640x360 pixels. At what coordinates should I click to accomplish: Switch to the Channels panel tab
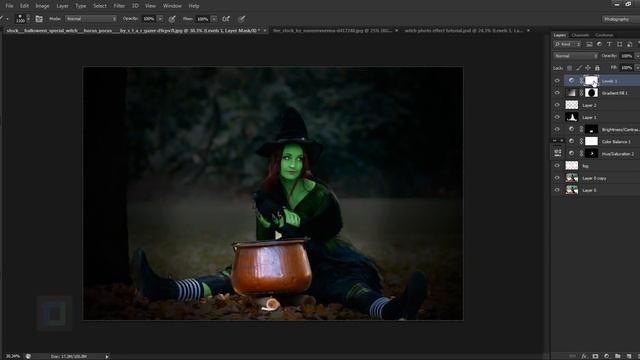tap(580, 35)
